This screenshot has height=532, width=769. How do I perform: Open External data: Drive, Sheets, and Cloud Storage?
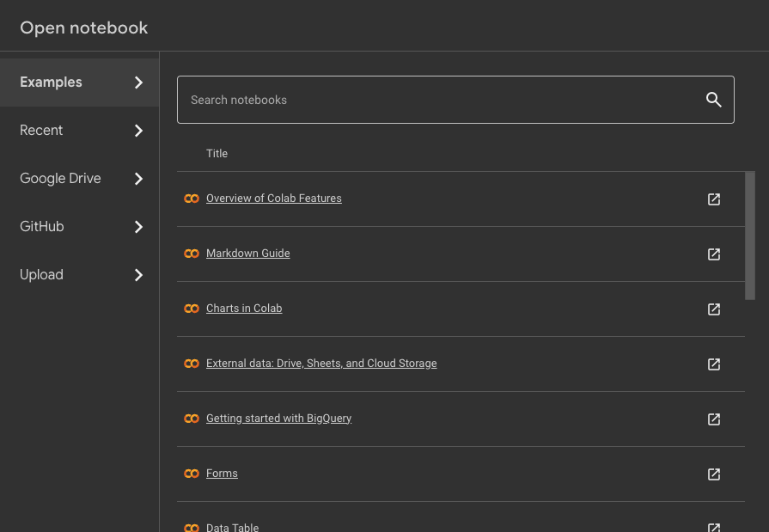[x=321, y=364]
